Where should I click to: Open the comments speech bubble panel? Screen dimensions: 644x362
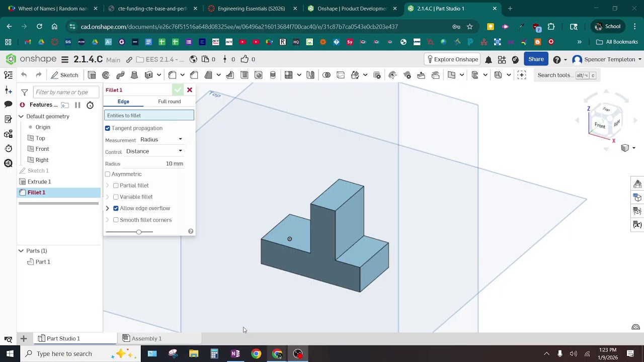coord(8,104)
